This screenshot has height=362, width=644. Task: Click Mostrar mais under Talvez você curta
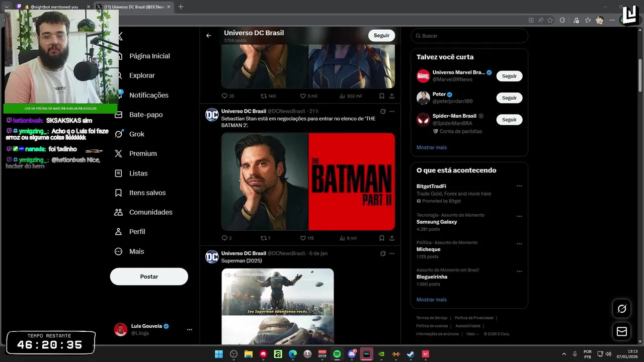click(x=432, y=147)
